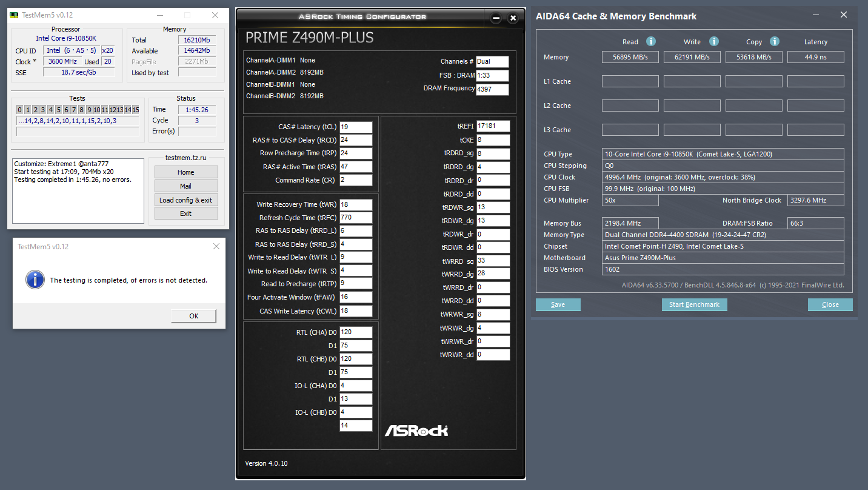
Task: Click the Total memory value 16210Mb in TestMem5
Action: coord(197,40)
